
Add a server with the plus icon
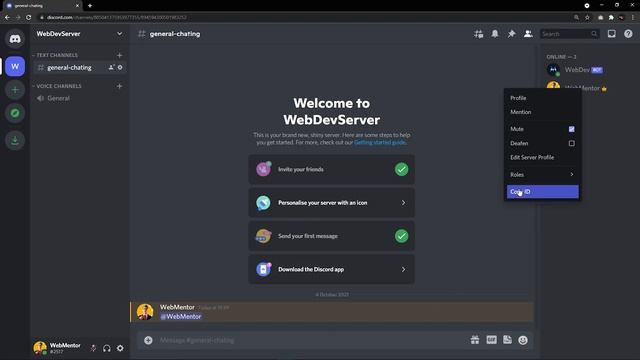[15, 90]
